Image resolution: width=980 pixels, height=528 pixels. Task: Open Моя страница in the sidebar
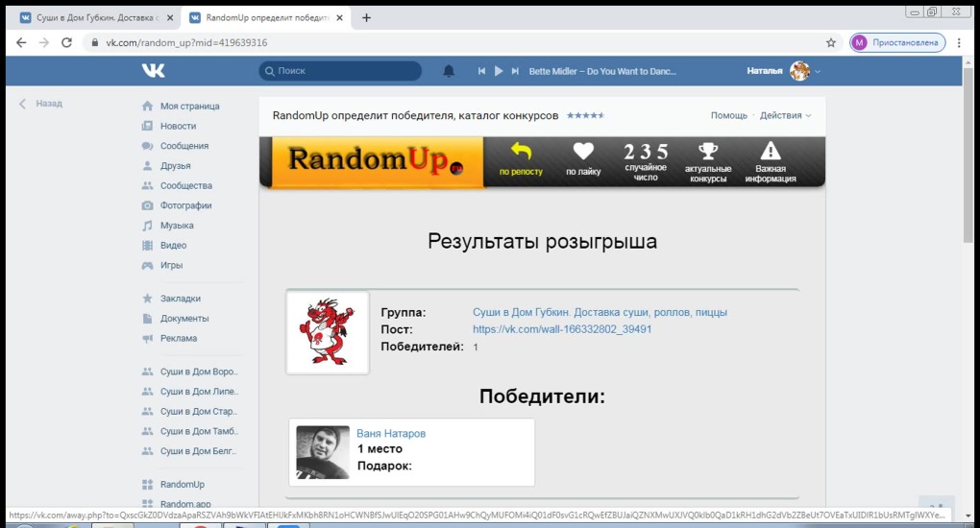(x=189, y=107)
